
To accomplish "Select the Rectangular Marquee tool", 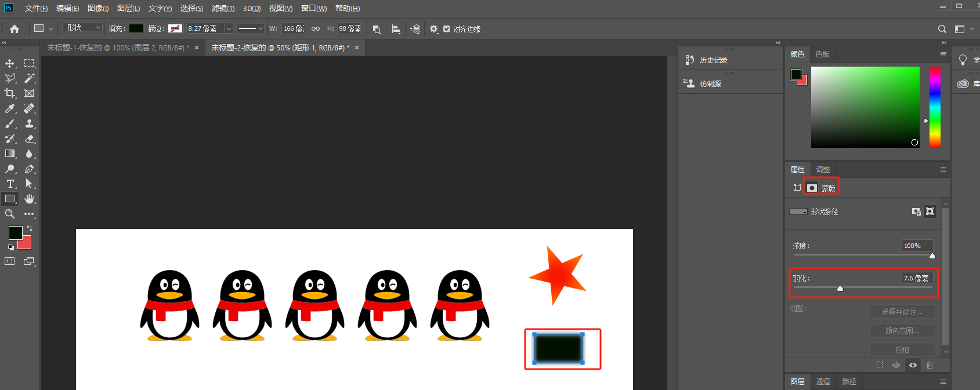I will click(x=29, y=63).
